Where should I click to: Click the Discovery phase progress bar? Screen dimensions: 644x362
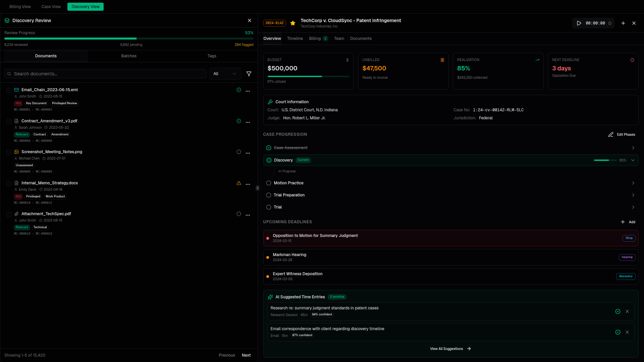tap(605, 160)
